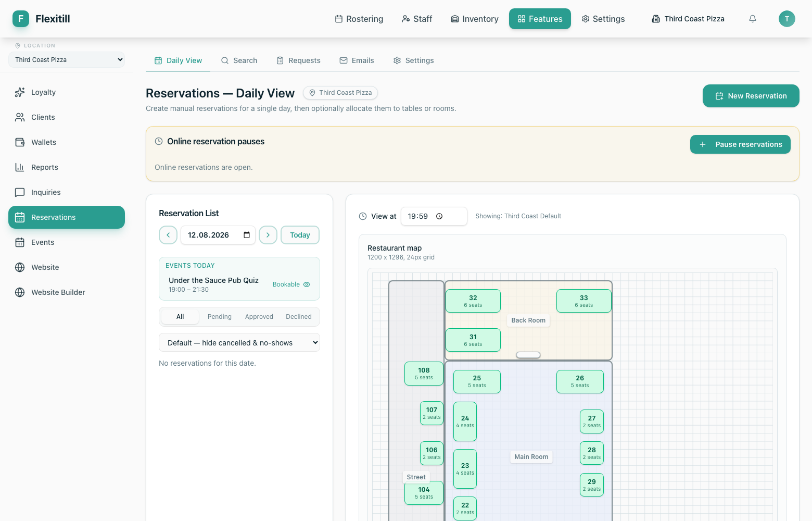Image resolution: width=812 pixels, height=521 pixels.
Task: Select table 32 on map
Action: point(473,301)
